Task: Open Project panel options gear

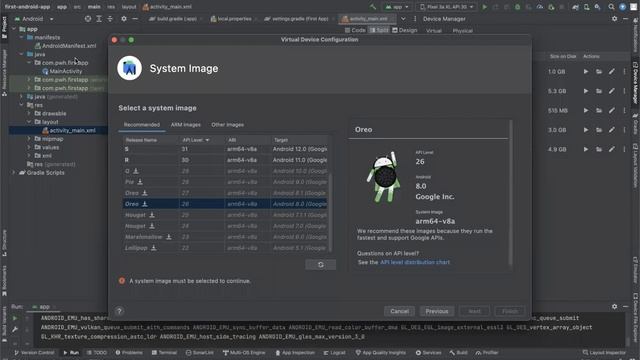Action: point(124,19)
